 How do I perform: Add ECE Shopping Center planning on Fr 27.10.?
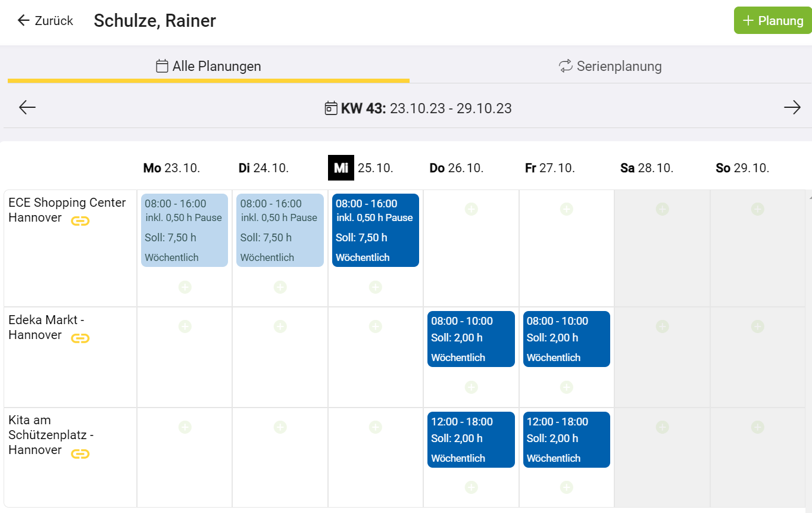coord(567,209)
